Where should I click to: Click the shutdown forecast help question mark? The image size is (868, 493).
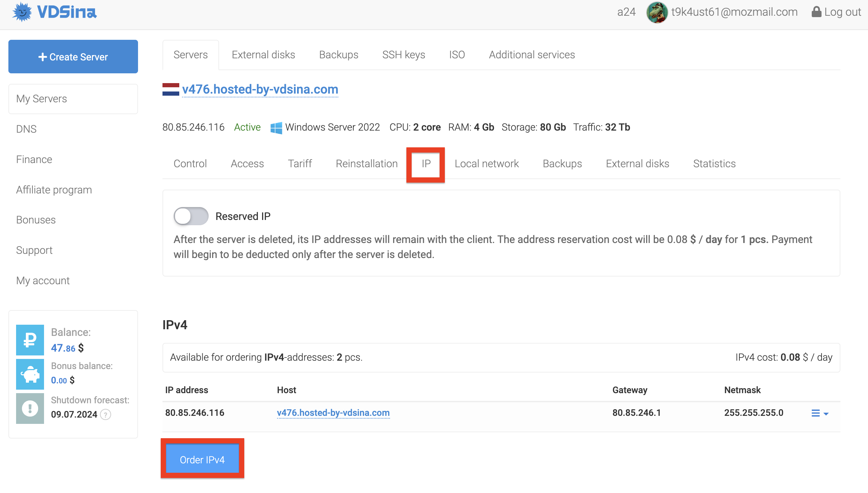click(x=106, y=414)
